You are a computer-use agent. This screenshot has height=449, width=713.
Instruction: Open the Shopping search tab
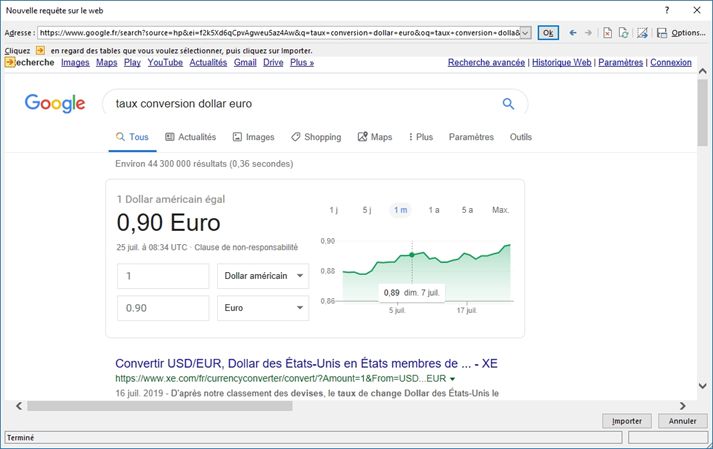tap(316, 137)
